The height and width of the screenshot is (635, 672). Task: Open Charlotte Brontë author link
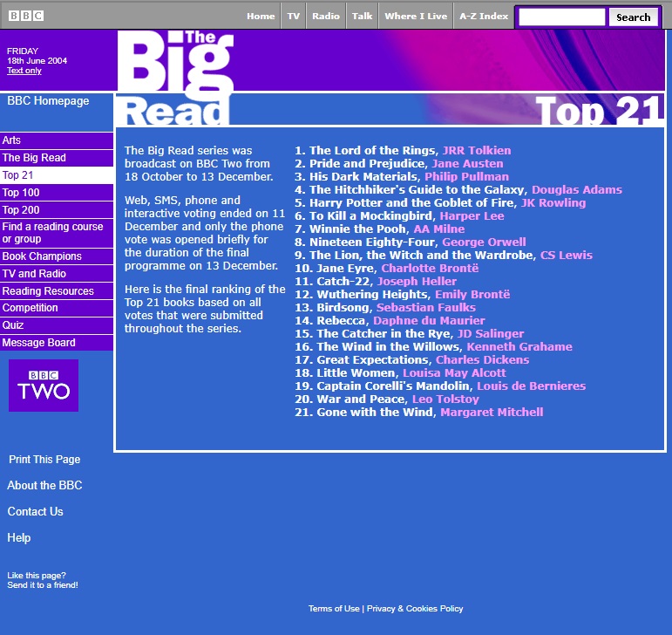[430, 269]
